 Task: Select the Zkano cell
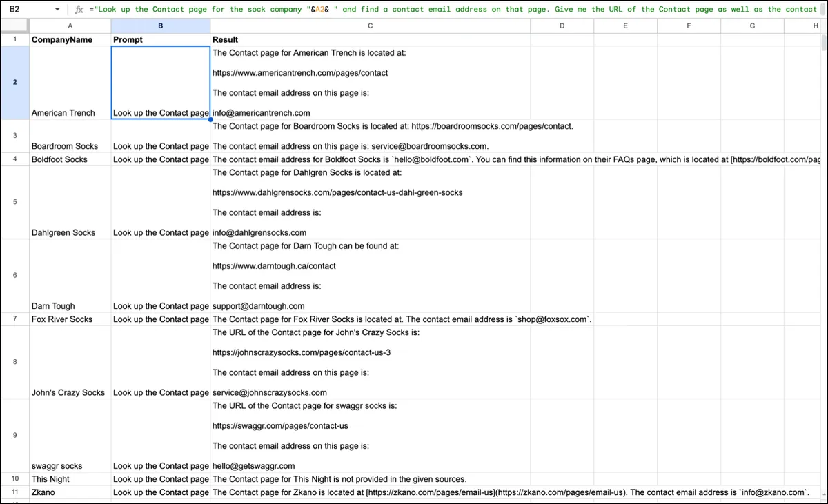pos(70,492)
